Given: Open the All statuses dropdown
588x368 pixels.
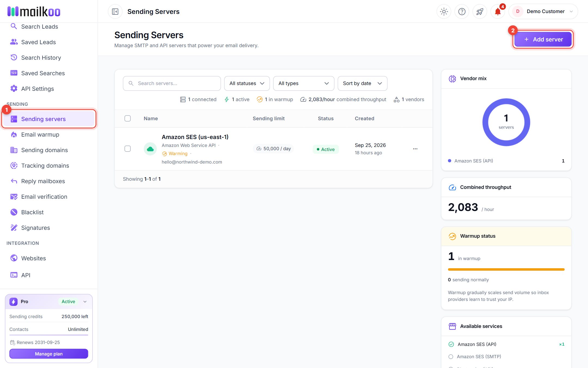Looking at the screenshot, I should (x=247, y=83).
